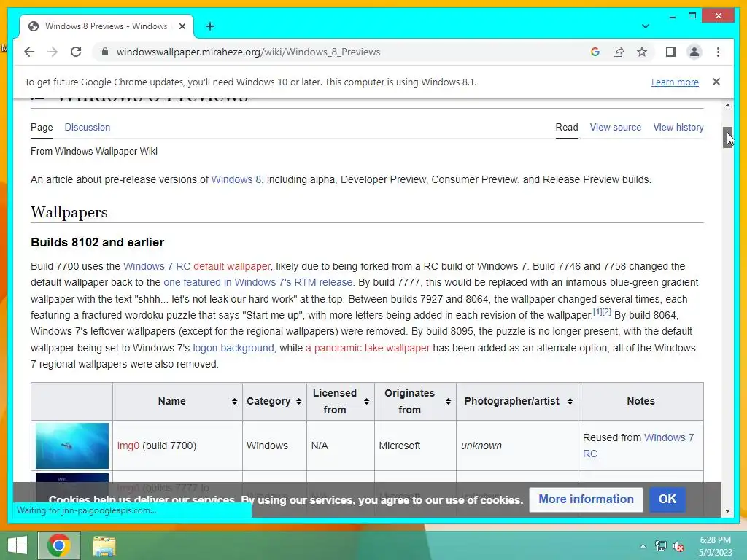Click the muted volume tray icon
This screenshot has width=747, height=560.
pyautogui.click(x=678, y=546)
